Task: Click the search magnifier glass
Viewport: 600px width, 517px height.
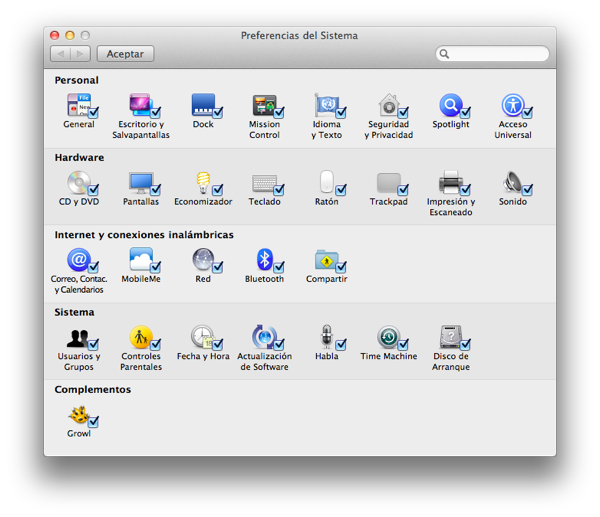Action: pyautogui.click(x=444, y=54)
